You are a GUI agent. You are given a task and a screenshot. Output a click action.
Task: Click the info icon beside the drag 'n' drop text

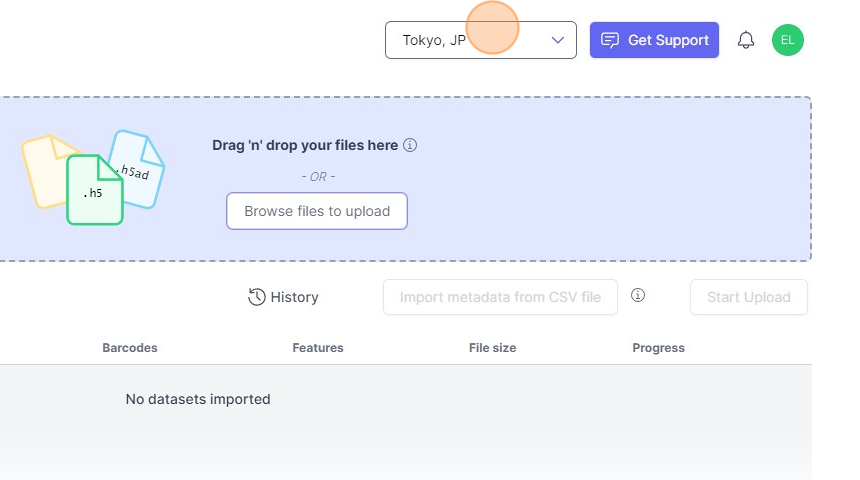410,145
